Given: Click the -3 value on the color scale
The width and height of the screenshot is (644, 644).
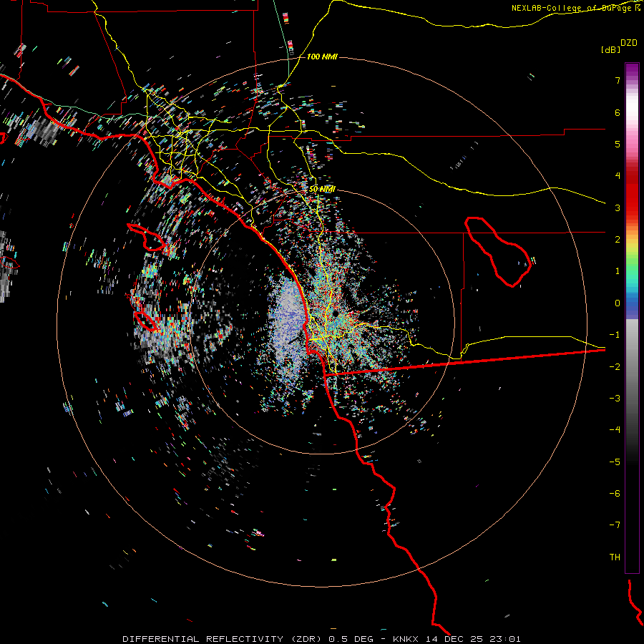Looking at the screenshot, I should coord(615,399).
